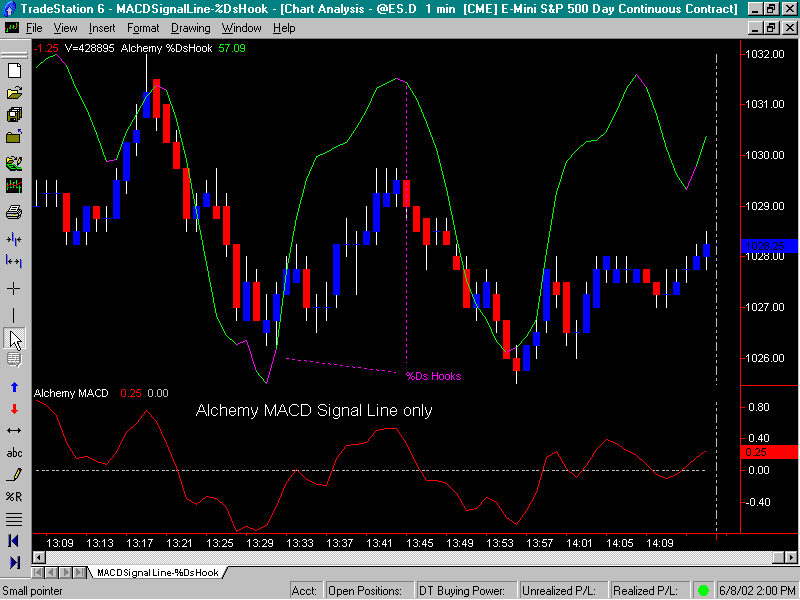Click the V=428895 volume readout
800x600 pixels.
[89, 48]
